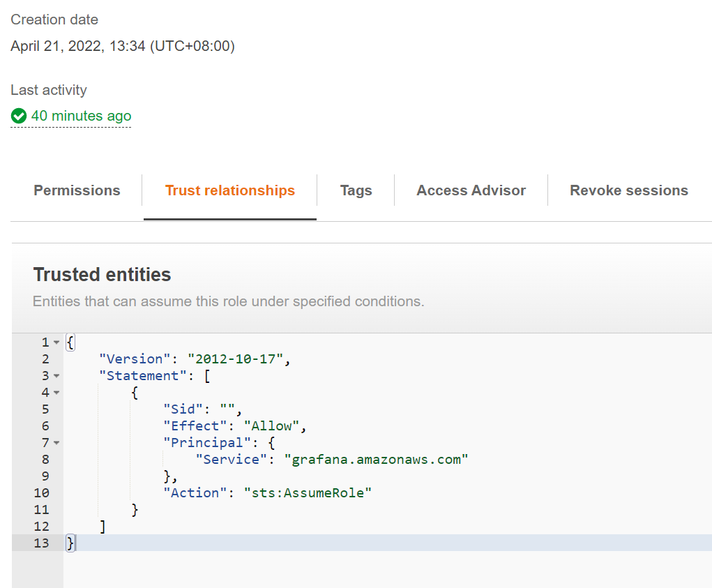Screen dimensions: 712x588
Task: Place cursor on the Allow effect value
Action: click(x=273, y=425)
